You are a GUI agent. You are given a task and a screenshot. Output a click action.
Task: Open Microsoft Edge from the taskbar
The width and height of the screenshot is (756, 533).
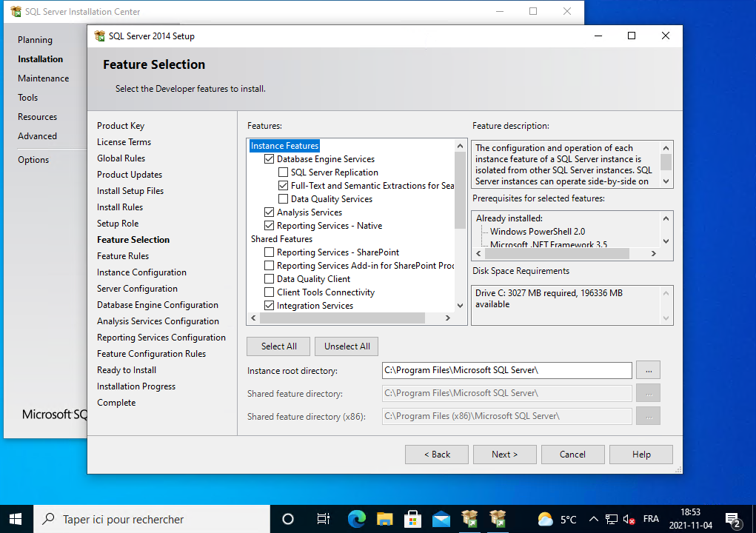tap(356, 519)
